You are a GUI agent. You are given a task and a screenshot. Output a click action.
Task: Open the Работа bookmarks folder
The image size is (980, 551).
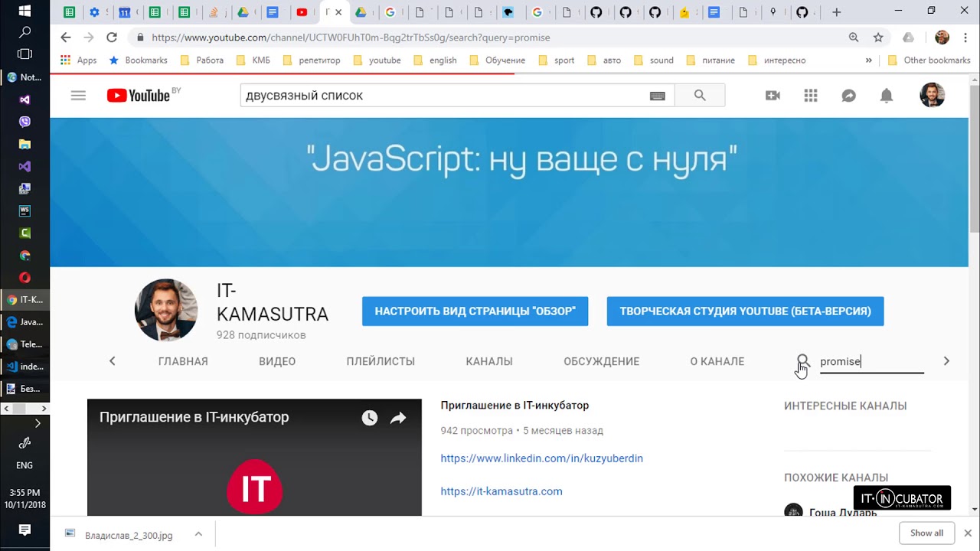click(x=201, y=60)
